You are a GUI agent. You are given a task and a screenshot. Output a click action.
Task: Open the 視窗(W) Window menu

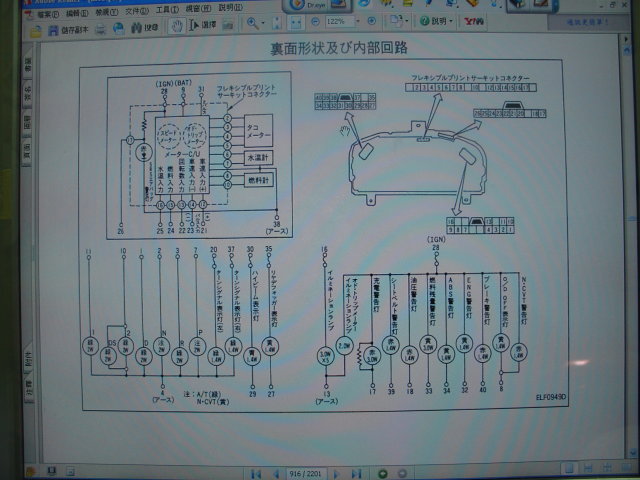(198, 8)
